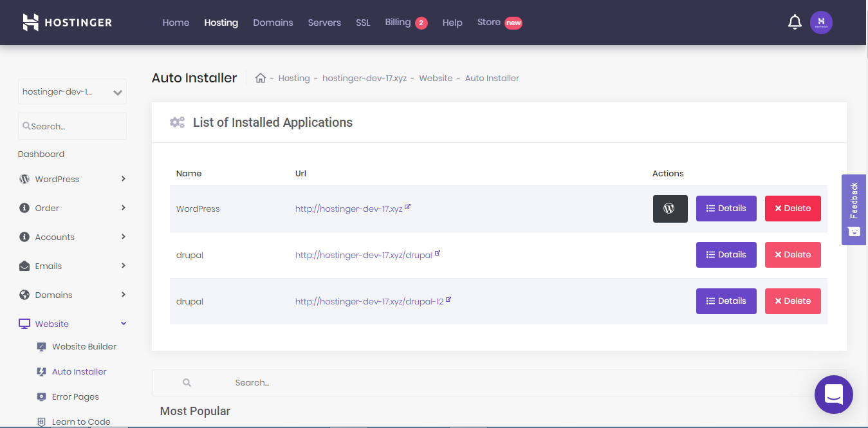Click the Website monitor icon in sidebar

(x=24, y=324)
